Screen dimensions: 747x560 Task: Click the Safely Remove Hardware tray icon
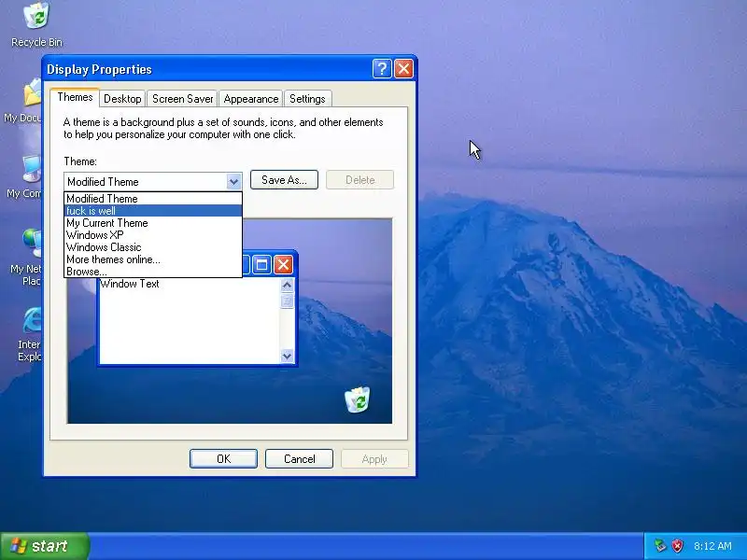coord(660,546)
